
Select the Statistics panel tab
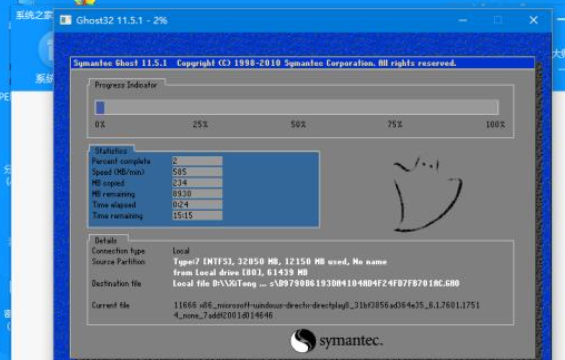[111, 151]
